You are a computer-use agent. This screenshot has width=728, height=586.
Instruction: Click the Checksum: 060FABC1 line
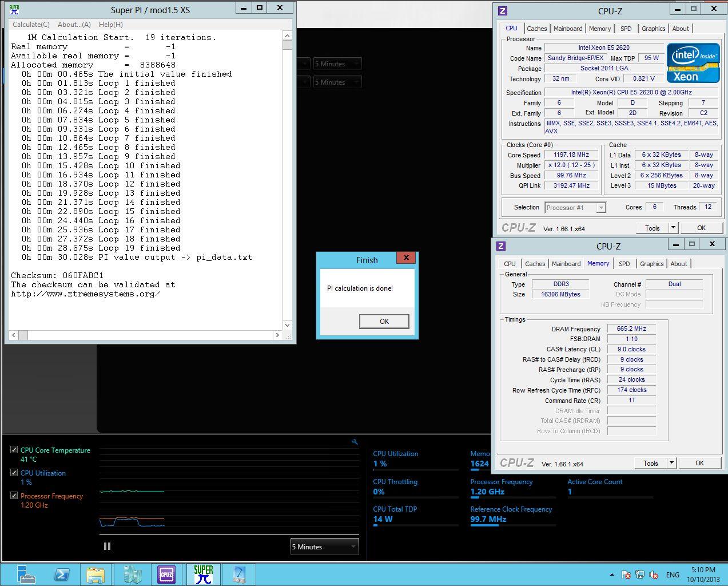point(57,275)
